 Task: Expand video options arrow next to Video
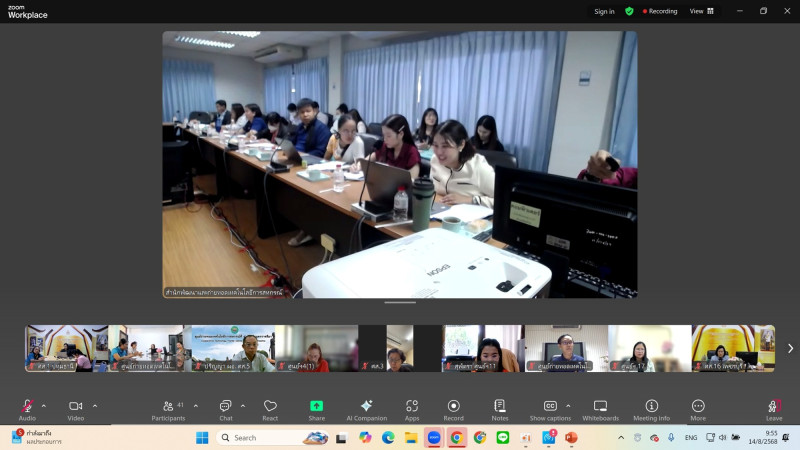point(95,405)
